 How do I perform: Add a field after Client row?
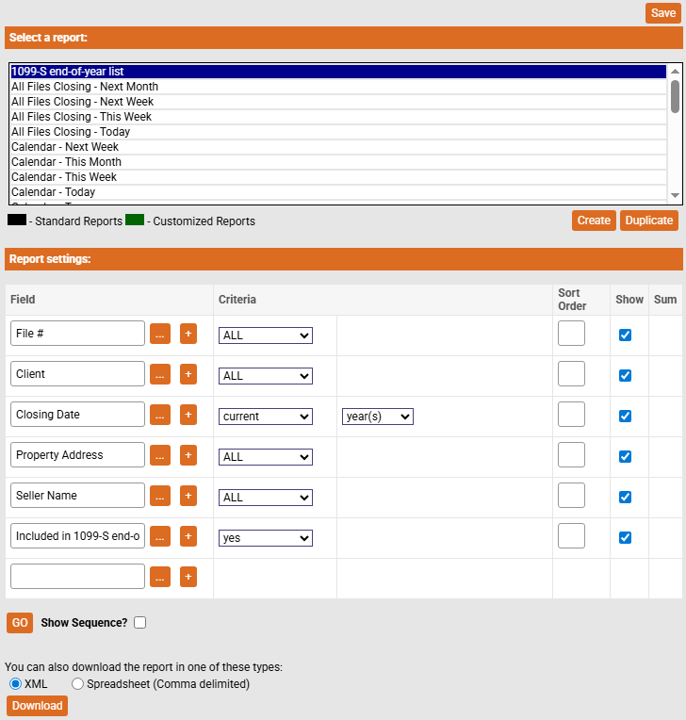[188, 374]
